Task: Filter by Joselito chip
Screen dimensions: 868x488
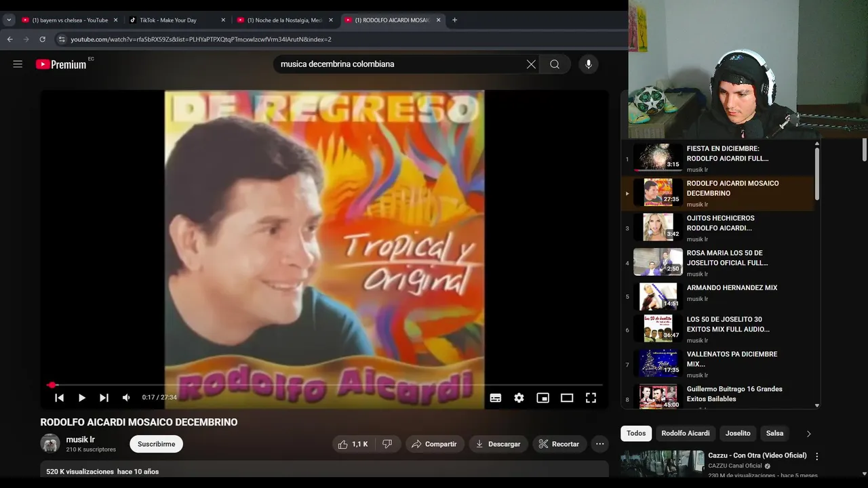Action: coord(738,434)
